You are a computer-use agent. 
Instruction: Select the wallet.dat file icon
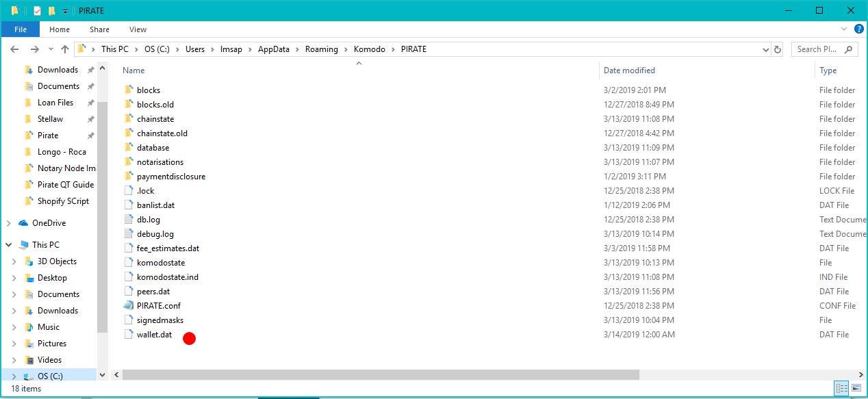(130, 334)
